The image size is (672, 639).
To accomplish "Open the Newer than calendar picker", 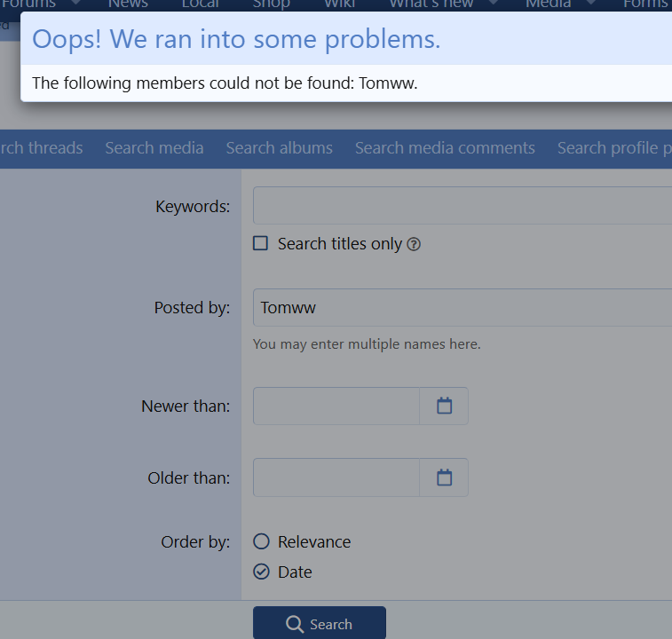I will (444, 406).
